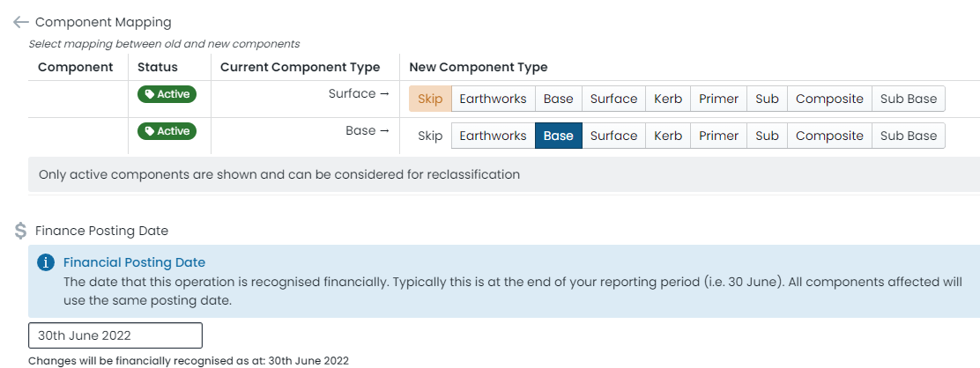Viewport: 980px width, 368px height.
Task: Set Base component to Surface type
Action: (x=613, y=136)
